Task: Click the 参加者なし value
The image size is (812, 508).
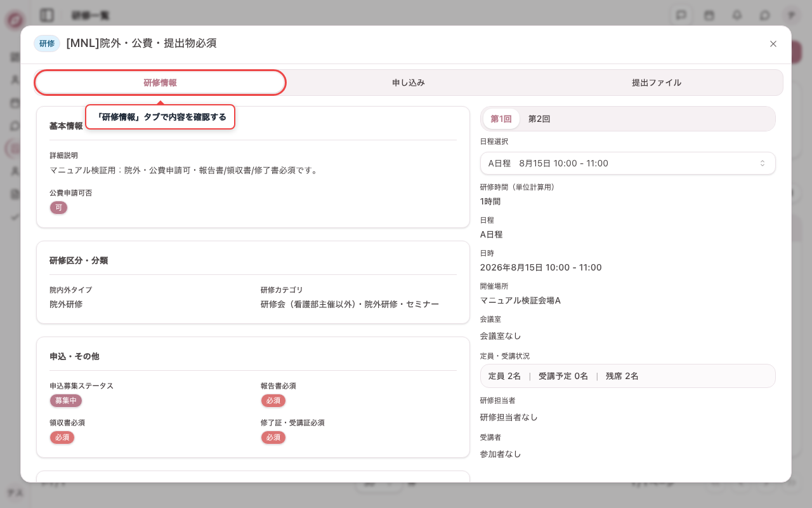Action: pyautogui.click(x=501, y=454)
